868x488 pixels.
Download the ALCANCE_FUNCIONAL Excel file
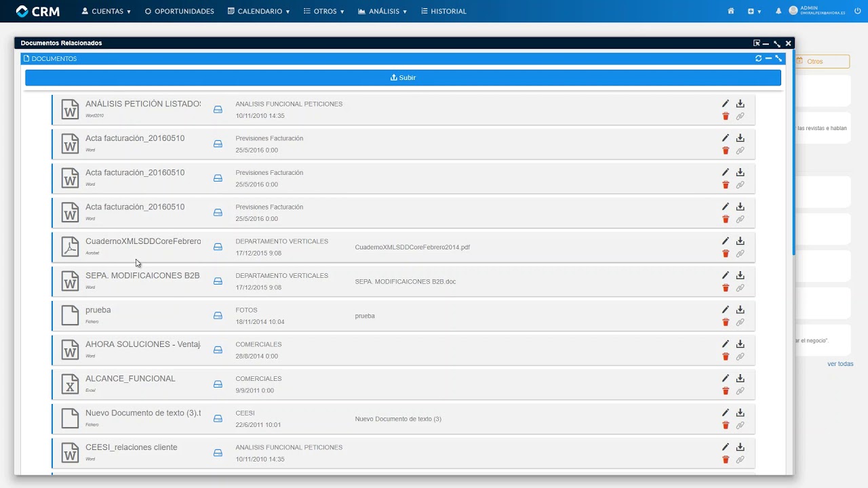tap(741, 378)
